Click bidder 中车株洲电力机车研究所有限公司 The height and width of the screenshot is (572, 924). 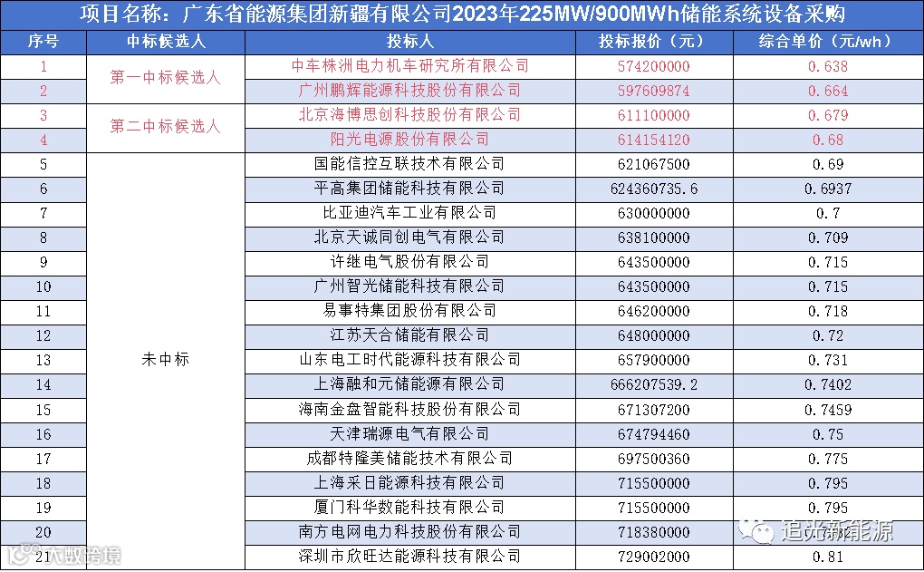[410, 66]
